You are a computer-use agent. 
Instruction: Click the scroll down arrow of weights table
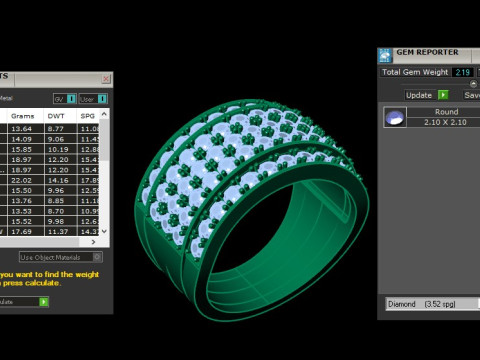(x=104, y=231)
